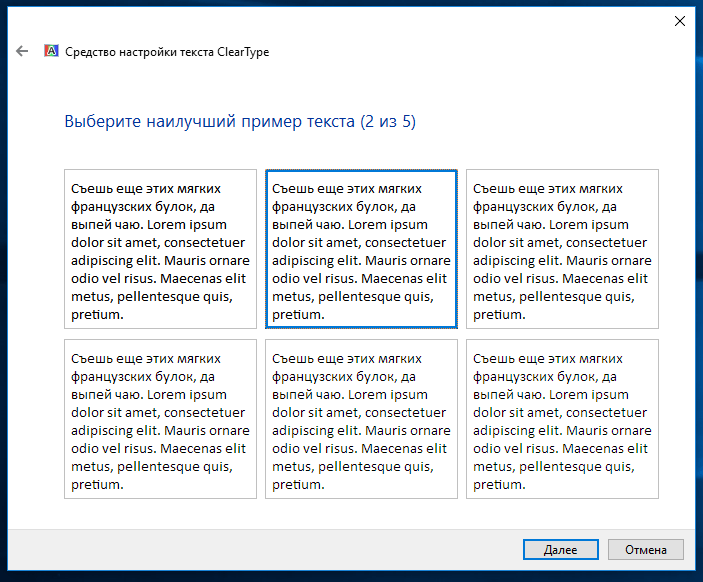Select the bottom-right text sample

click(562, 419)
